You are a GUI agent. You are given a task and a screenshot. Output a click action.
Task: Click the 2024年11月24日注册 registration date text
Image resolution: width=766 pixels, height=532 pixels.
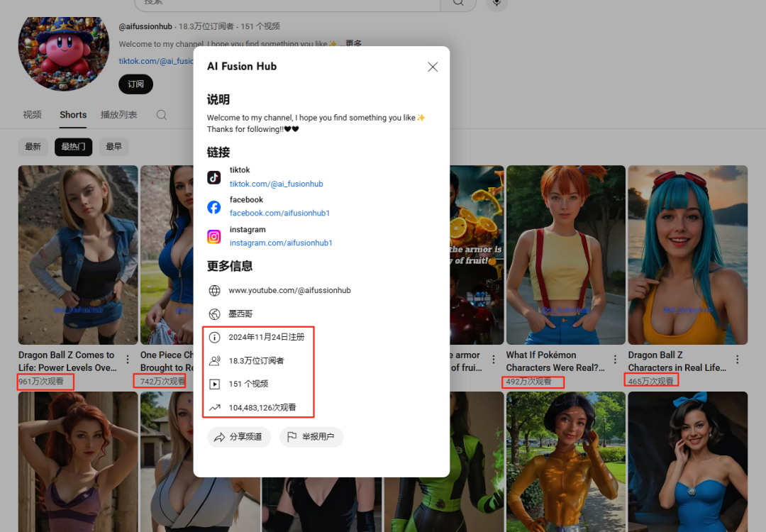point(267,337)
